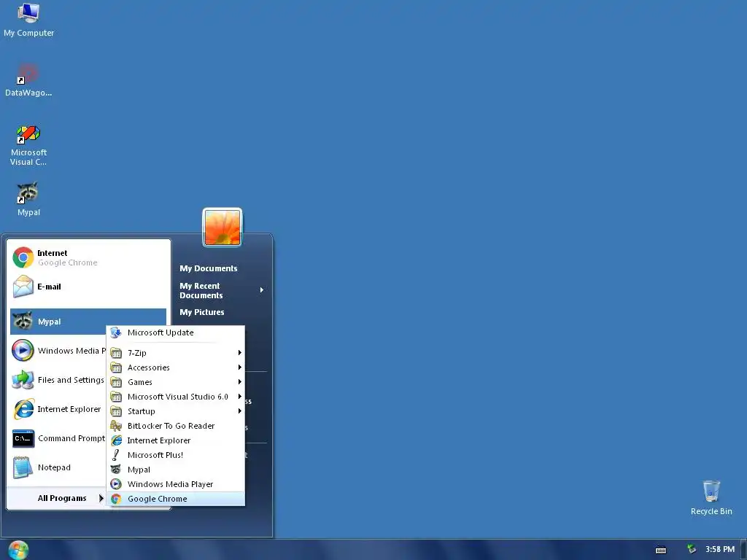Launch Windows Media Player from All Programs
The width and height of the screenshot is (747, 560).
tap(176, 484)
